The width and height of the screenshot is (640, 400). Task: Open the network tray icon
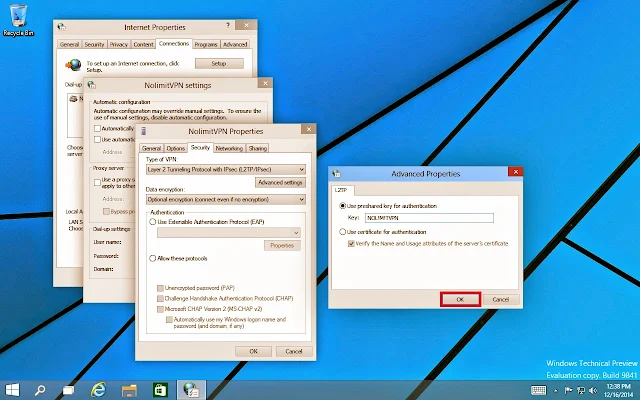coord(580,391)
